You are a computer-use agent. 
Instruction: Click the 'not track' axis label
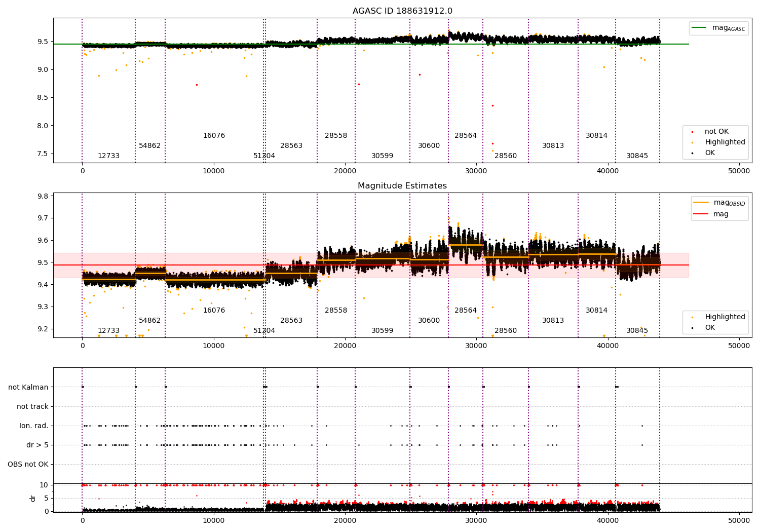[x=32, y=406]
